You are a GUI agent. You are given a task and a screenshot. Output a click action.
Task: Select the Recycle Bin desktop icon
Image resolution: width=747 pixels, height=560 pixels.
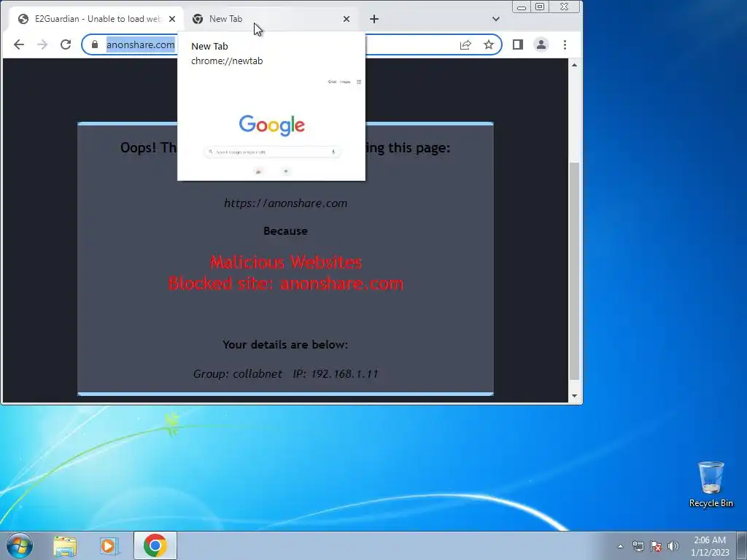[711, 484]
